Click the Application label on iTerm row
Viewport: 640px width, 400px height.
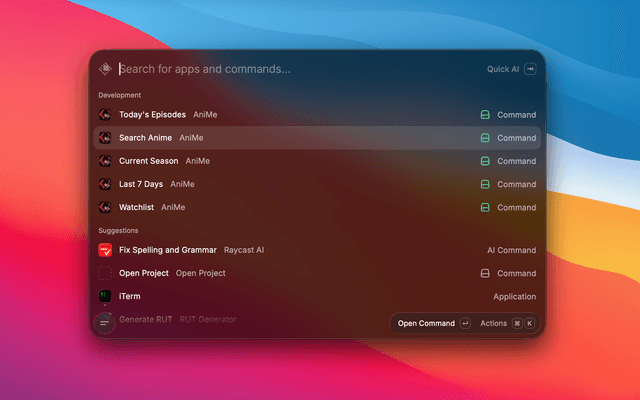coord(515,297)
